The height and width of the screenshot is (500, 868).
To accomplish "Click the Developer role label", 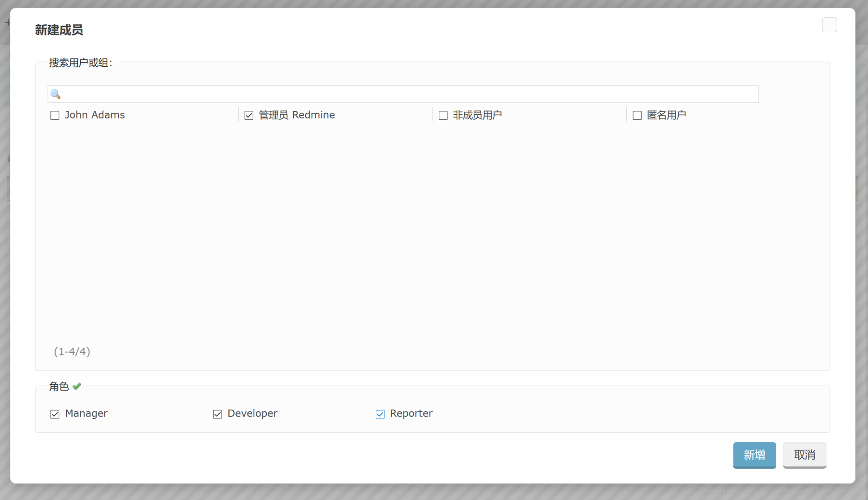I will (252, 414).
